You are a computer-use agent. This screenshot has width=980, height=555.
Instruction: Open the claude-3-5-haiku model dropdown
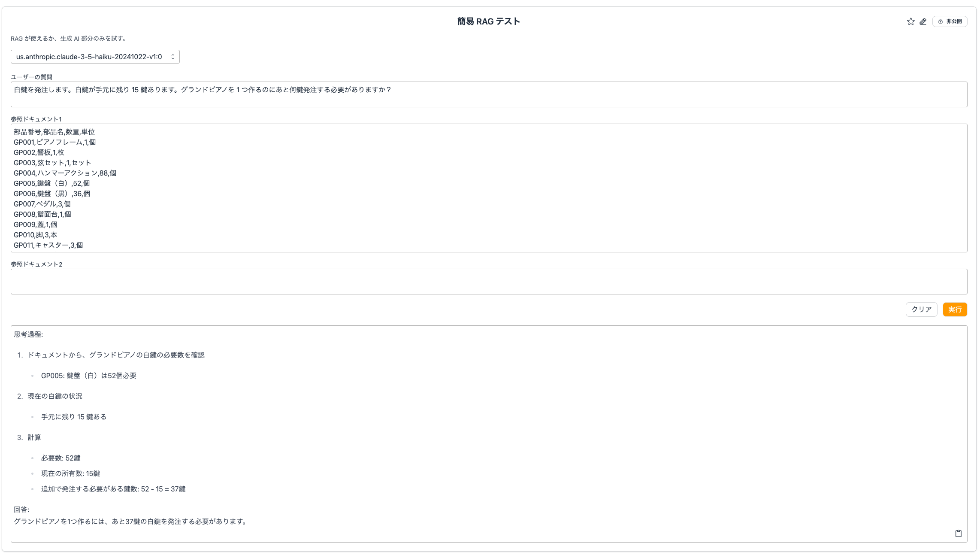tap(95, 57)
